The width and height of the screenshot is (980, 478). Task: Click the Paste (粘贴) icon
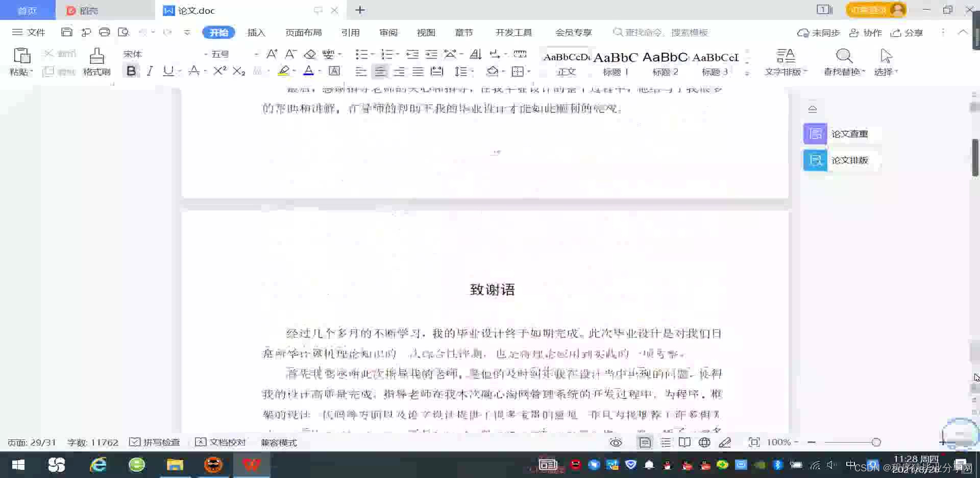tap(21, 56)
